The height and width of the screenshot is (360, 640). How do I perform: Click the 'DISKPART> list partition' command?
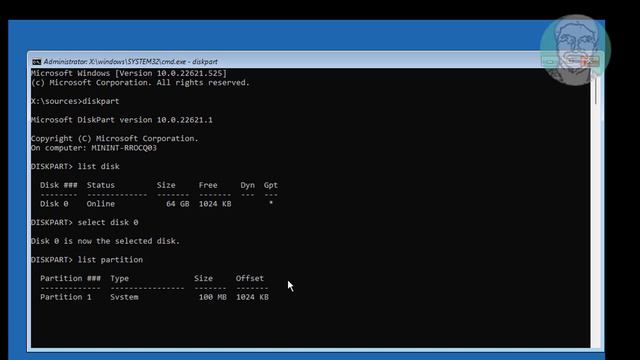87,260
